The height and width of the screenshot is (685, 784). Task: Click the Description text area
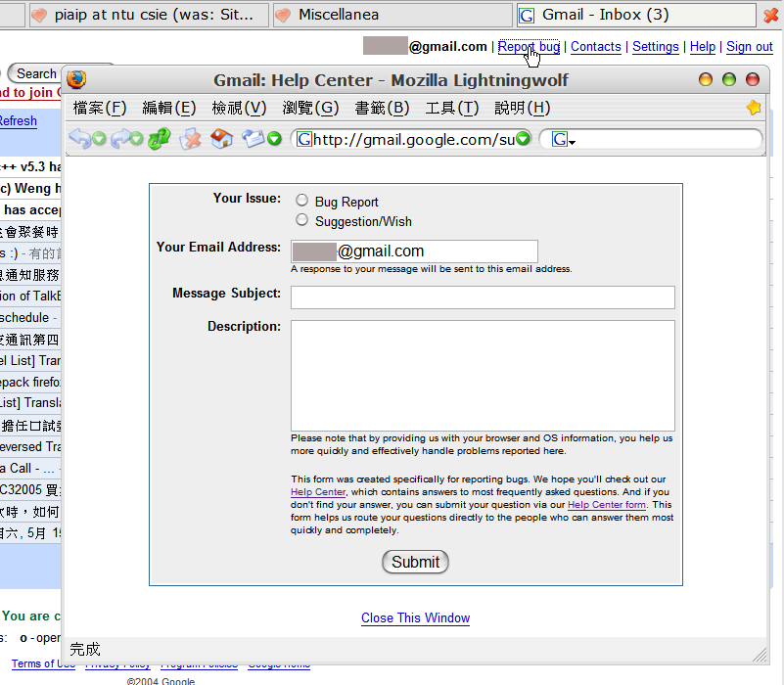pyautogui.click(x=483, y=376)
